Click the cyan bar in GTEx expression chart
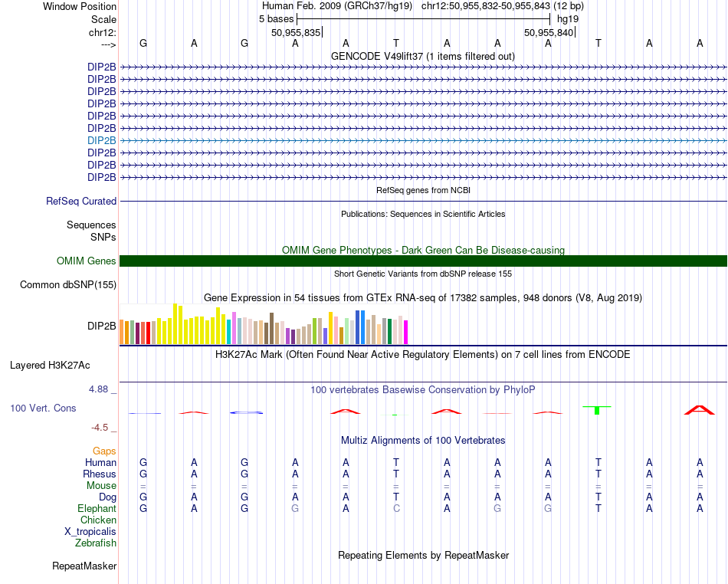 click(x=229, y=332)
